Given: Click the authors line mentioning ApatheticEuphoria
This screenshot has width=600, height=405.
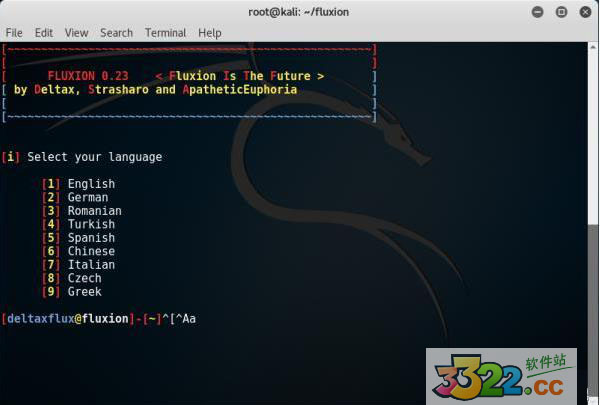Looking at the screenshot, I should pyautogui.click(x=155, y=90).
